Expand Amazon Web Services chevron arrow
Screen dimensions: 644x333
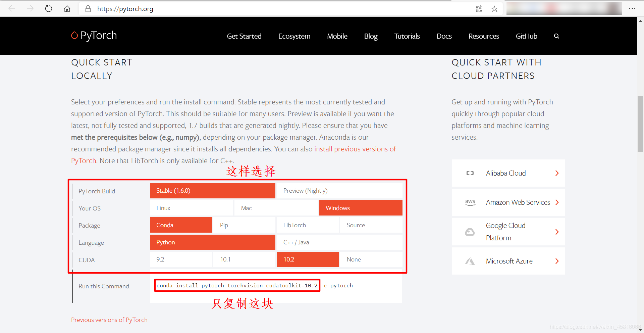point(557,202)
